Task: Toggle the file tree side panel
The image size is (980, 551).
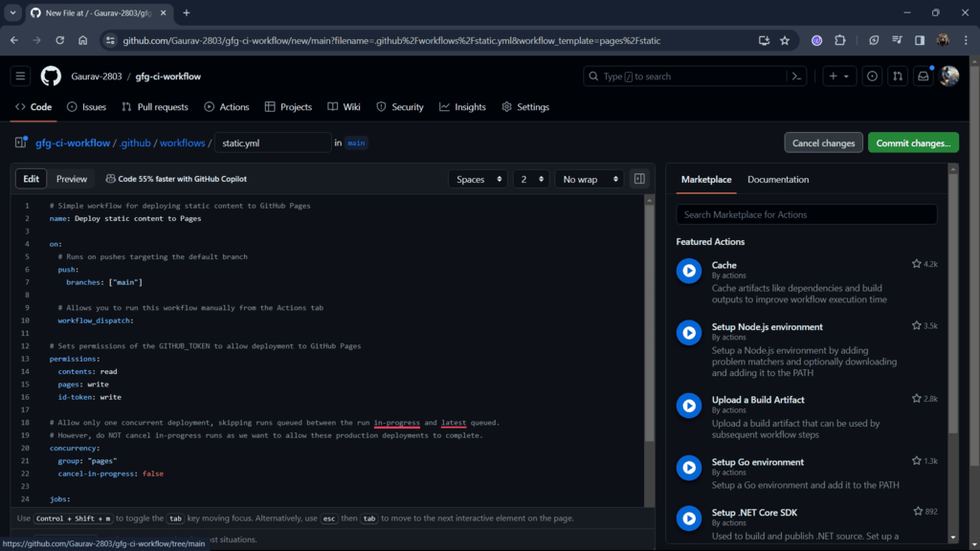Action: [x=21, y=143]
